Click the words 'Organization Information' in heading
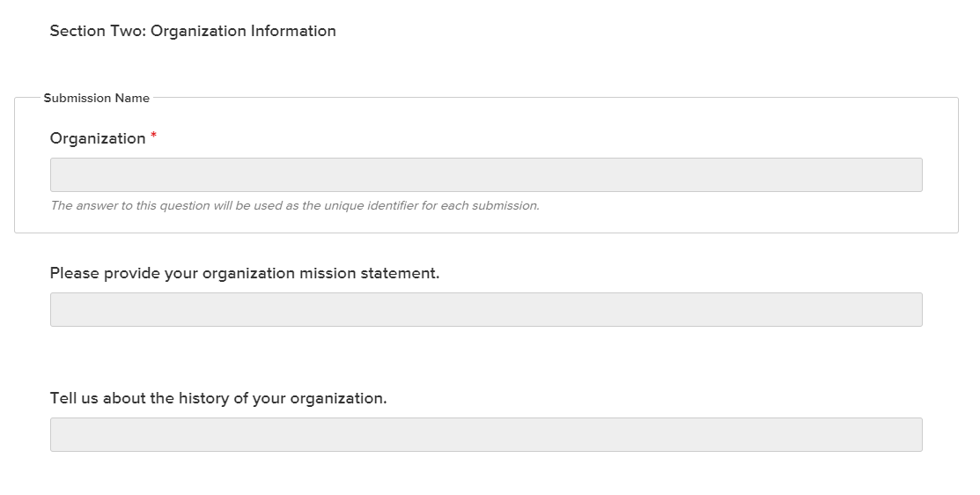This screenshot has width=980, height=495. [x=244, y=31]
